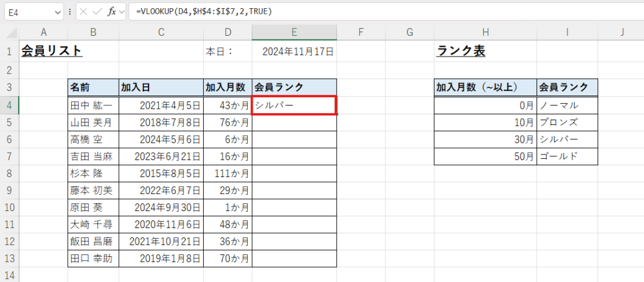Select column E header

click(x=294, y=33)
